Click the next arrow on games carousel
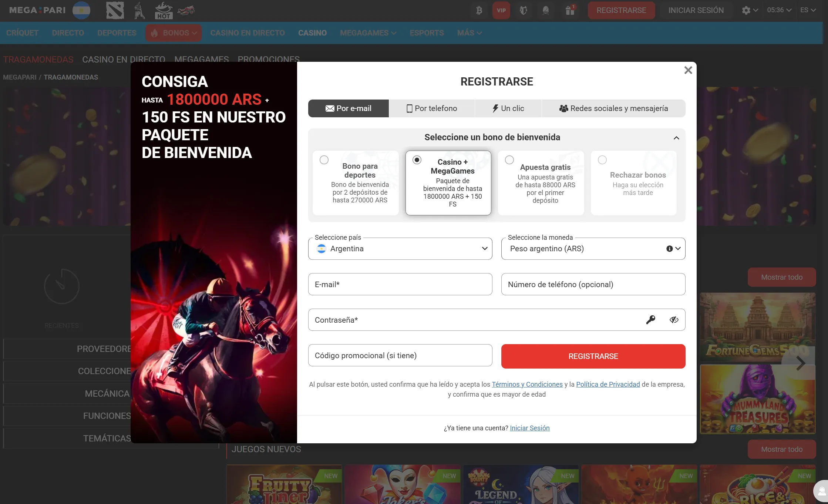The image size is (828, 504). click(x=801, y=363)
